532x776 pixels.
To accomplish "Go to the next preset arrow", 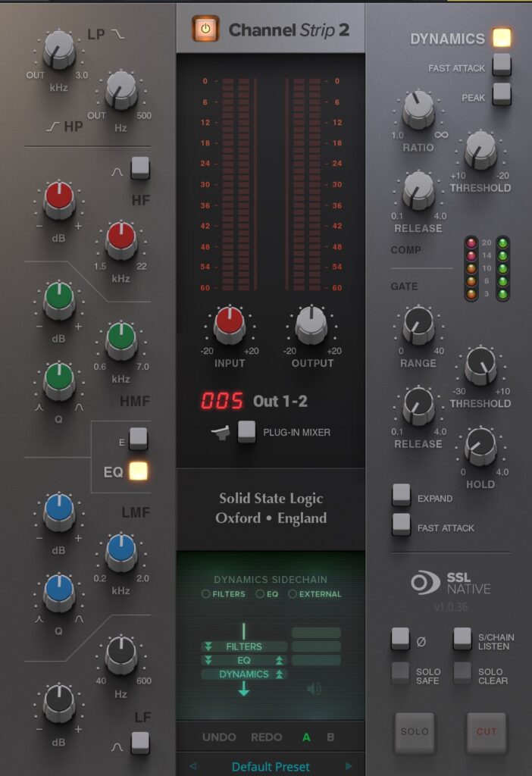I will [x=349, y=766].
